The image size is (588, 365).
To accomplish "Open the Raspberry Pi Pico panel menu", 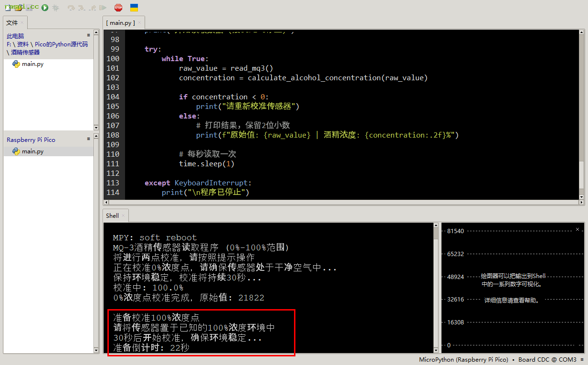I will click(88, 139).
